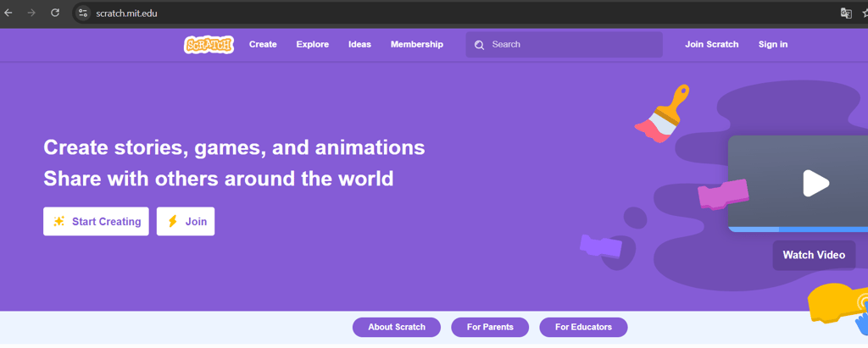Image resolution: width=868 pixels, height=348 pixels.
Task: Open the Create menu item
Action: click(x=263, y=44)
